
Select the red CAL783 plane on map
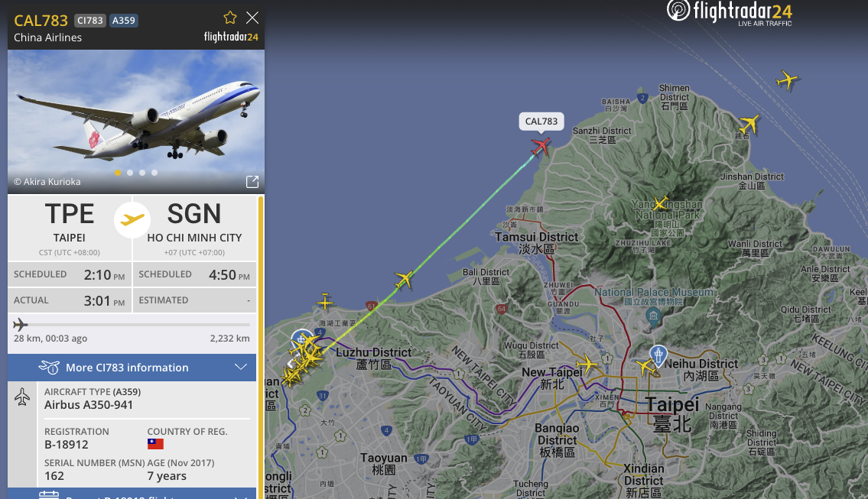[540, 147]
